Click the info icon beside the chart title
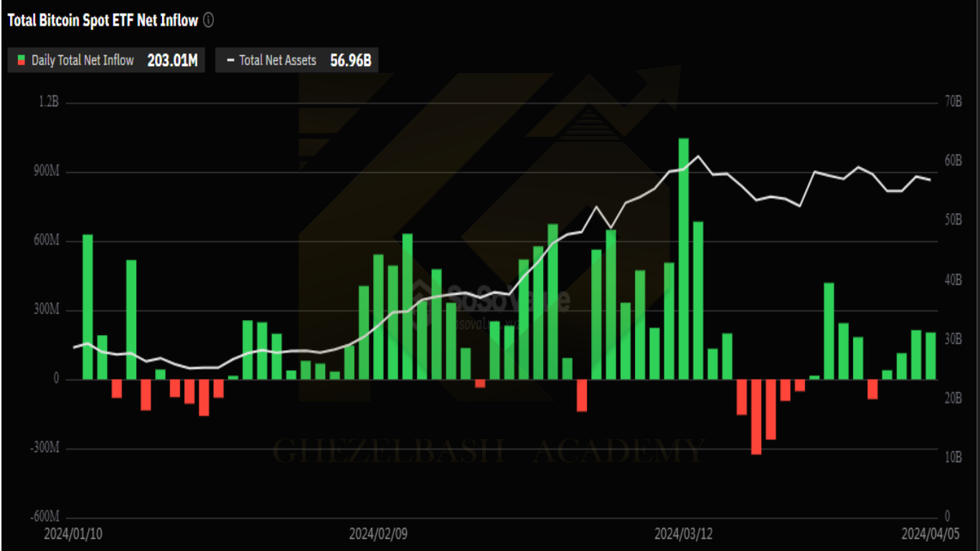 (x=208, y=21)
